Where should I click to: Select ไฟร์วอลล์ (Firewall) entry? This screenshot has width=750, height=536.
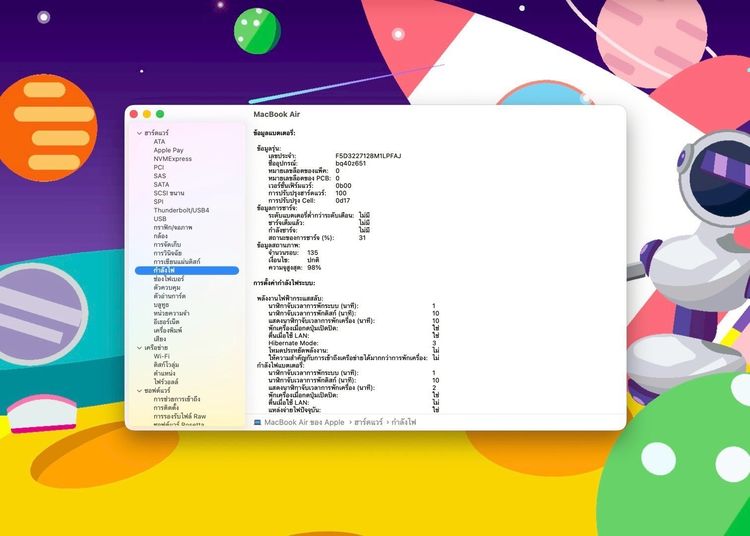click(x=165, y=382)
